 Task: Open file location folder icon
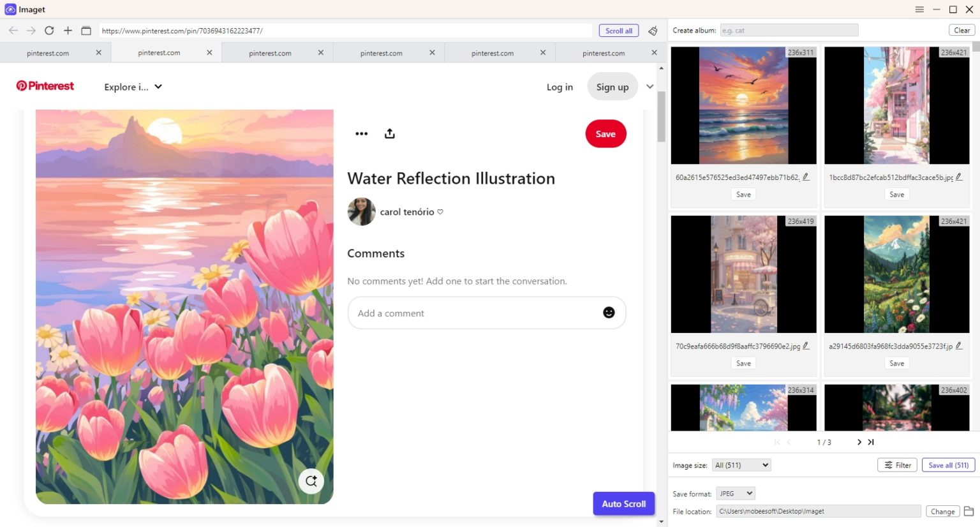(x=969, y=511)
